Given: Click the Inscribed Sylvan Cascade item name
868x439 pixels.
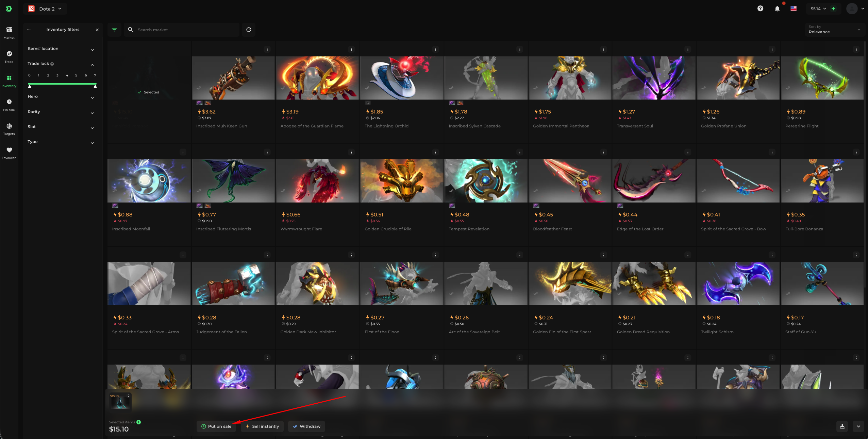Looking at the screenshot, I should 474,126.
